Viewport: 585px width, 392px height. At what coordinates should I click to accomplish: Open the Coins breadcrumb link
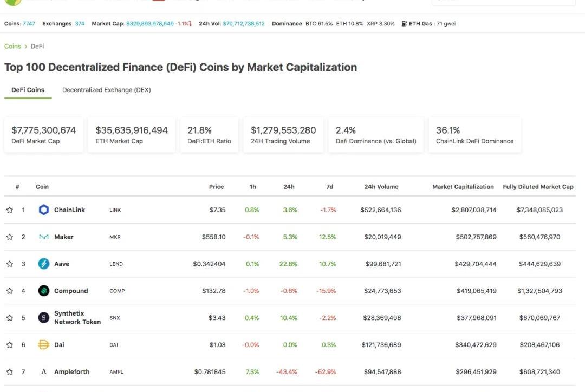12,47
